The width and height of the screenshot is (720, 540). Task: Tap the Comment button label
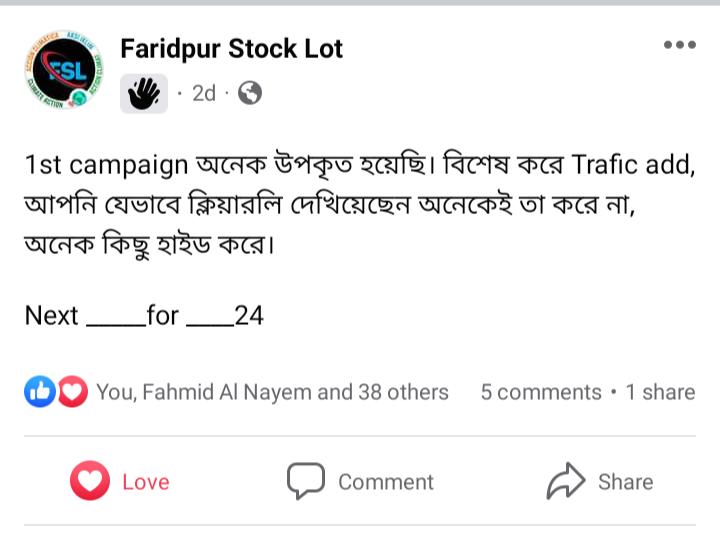coord(386,482)
